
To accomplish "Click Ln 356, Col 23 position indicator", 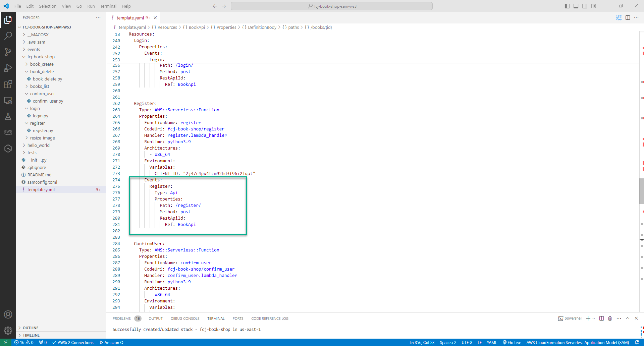I will coord(422,342).
